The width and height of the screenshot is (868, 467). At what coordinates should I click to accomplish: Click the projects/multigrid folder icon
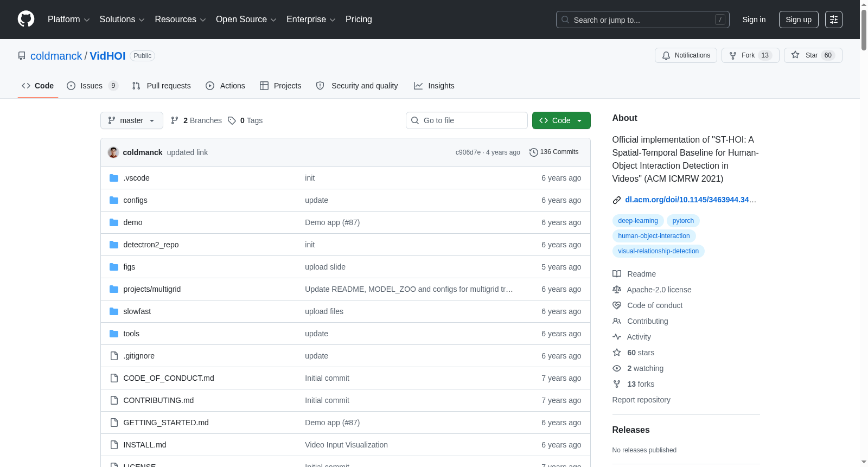114,289
